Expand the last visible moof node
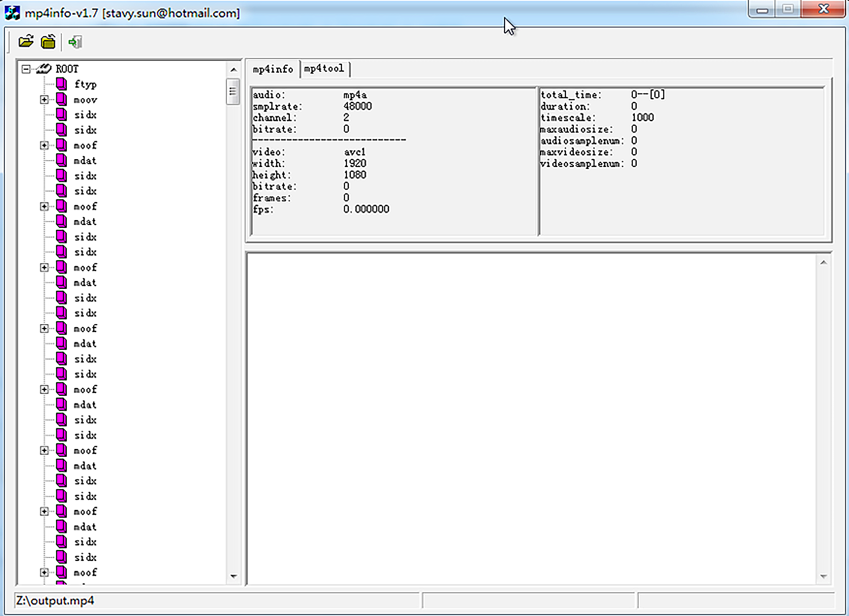This screenshot has height=616, width=849. (44, 572)
